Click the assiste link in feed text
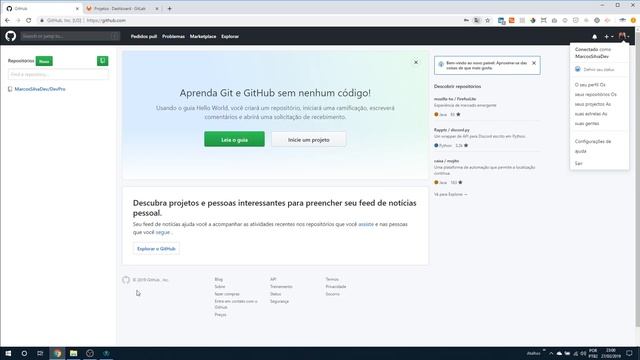 tap(366, 224)
